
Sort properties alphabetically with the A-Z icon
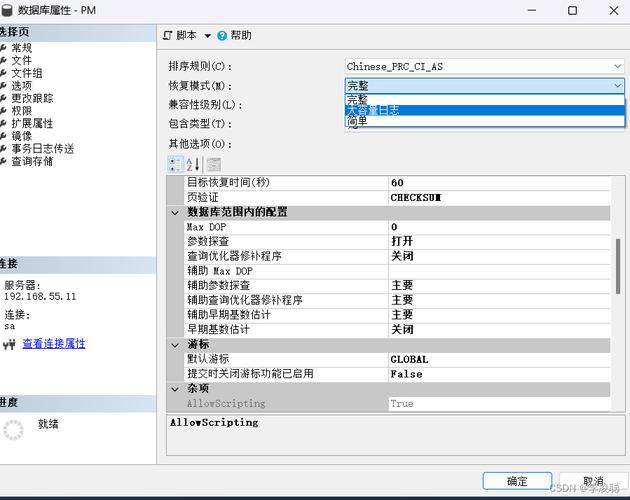pyautogui.click(x=193, y=164)
